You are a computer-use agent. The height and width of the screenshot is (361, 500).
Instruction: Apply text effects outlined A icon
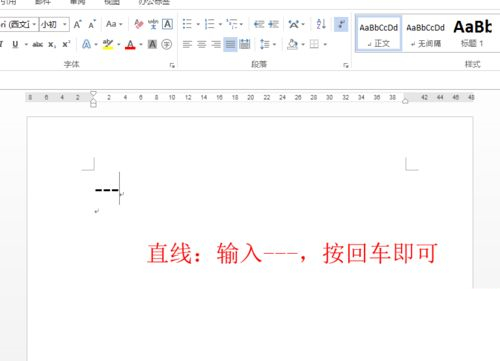tap(86, 44)
